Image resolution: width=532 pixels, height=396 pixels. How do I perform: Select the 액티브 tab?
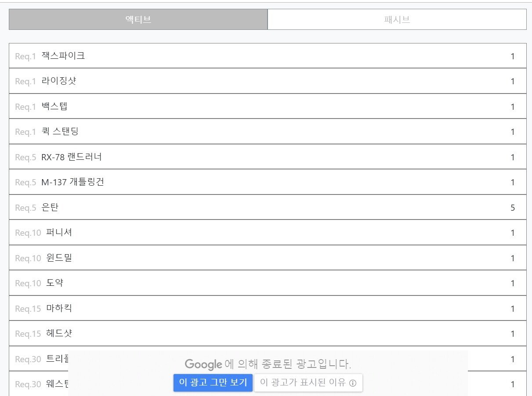pyautogui.click(x=138, y=19)
